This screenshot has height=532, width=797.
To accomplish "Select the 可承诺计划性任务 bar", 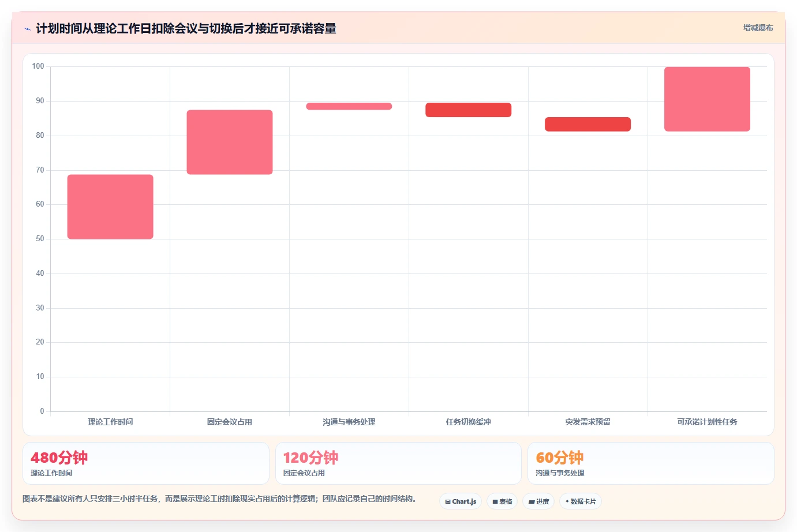I will point(707,99).
